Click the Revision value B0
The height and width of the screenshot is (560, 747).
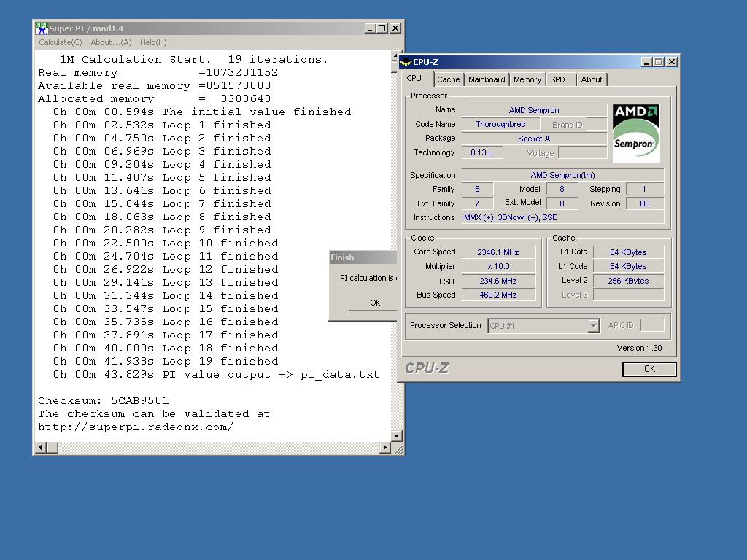645,203
